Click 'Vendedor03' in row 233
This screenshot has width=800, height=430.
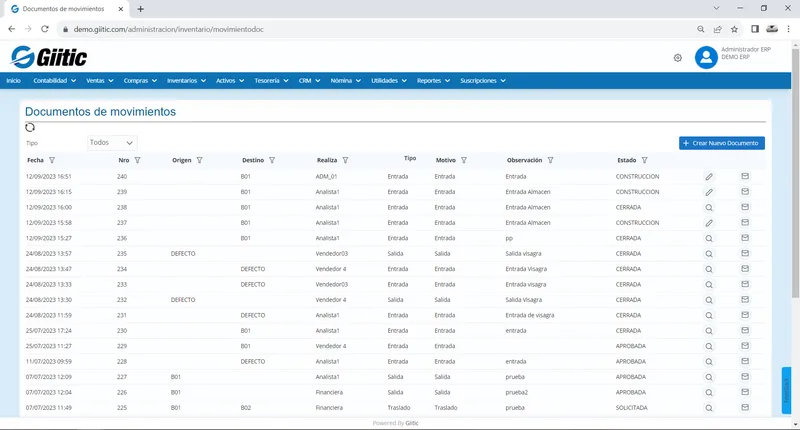[332, 284]
